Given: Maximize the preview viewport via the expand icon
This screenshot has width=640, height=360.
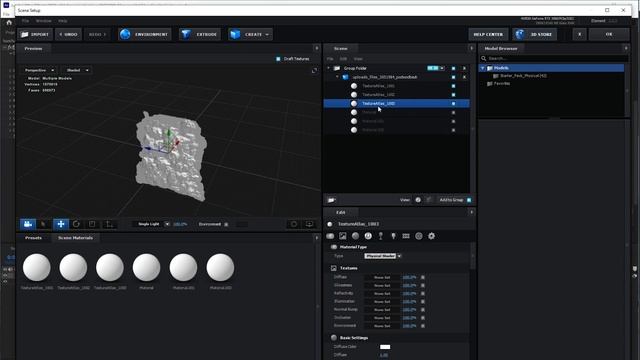Looking at the screenshot, I should (314, 70).
